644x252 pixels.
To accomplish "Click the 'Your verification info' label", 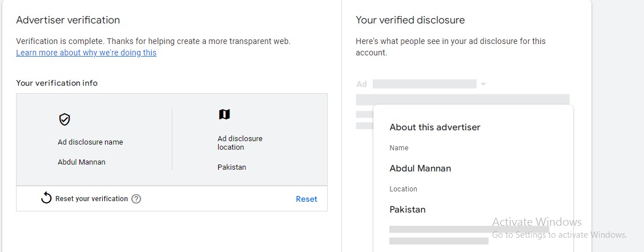I will [x=57, y=83].
